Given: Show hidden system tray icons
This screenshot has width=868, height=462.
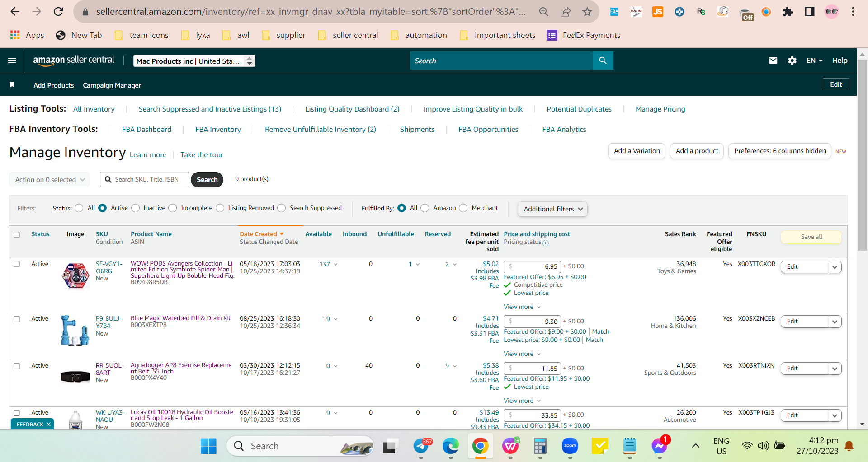Looking at the screenshot, I should (696, 446).
